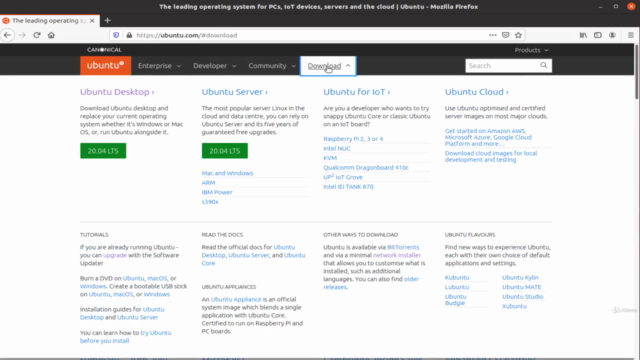
Task: Click the tracking protection shield icon
Action: pos(116,35)
